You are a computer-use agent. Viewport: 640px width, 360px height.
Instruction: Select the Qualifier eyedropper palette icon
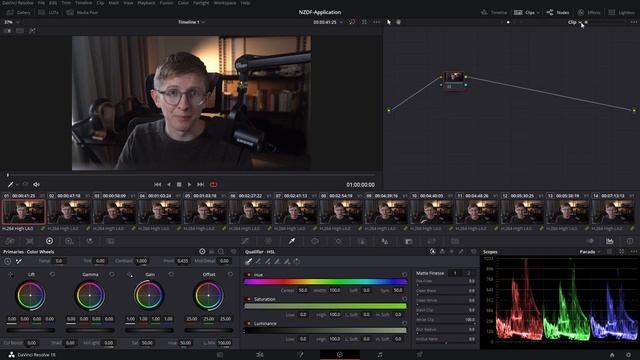click(x=292, y=241)
